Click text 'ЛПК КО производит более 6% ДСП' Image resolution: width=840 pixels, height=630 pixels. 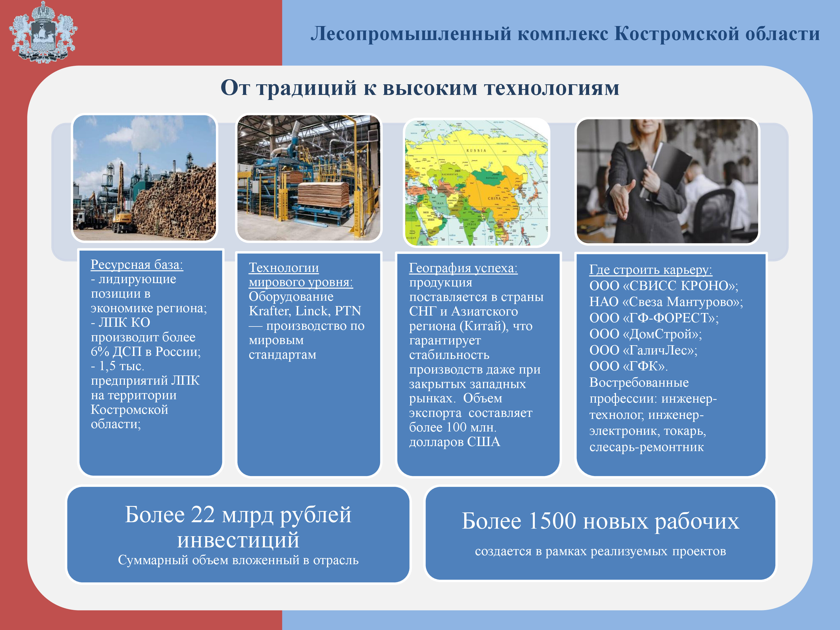point(144,337)
